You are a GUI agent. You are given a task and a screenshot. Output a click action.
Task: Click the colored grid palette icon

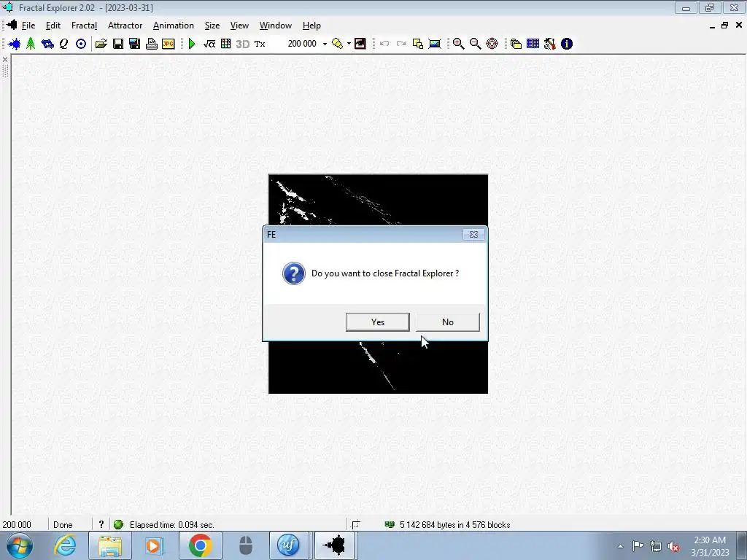pos(226,44)
